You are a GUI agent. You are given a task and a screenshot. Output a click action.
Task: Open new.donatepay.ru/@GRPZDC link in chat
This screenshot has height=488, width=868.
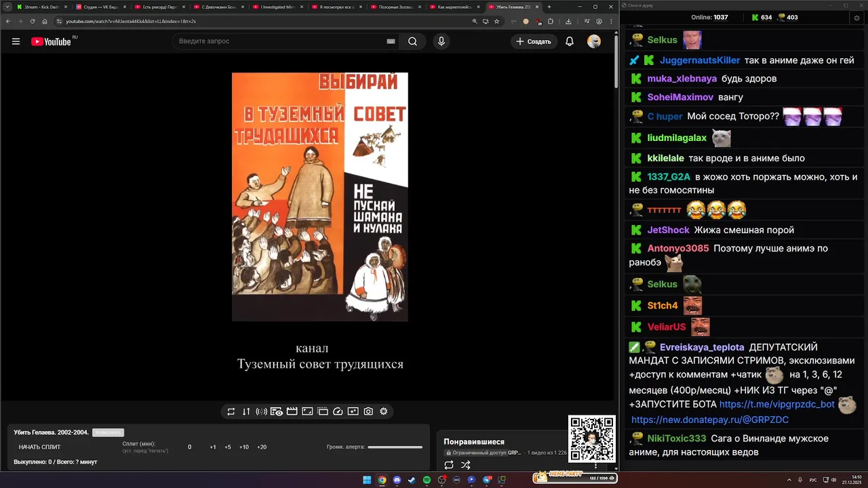[x=710, y=420]
